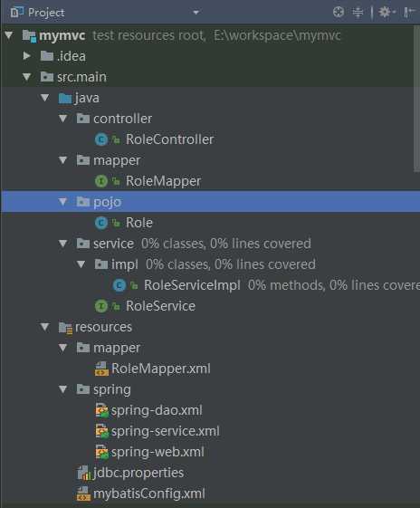Click the RoleMapper.xml file icon
Image resolution: width=420 pixels, height=508 pixels.
(101, 369)
